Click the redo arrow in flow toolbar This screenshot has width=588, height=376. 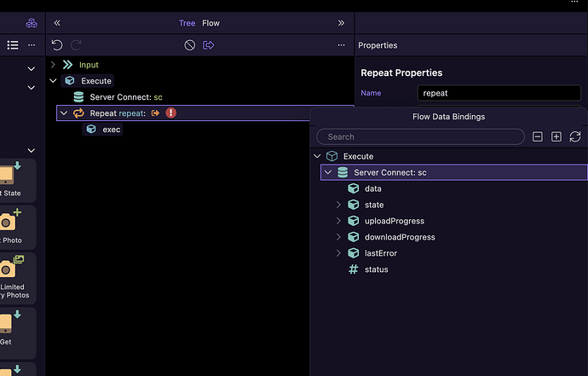click(75, 45)
